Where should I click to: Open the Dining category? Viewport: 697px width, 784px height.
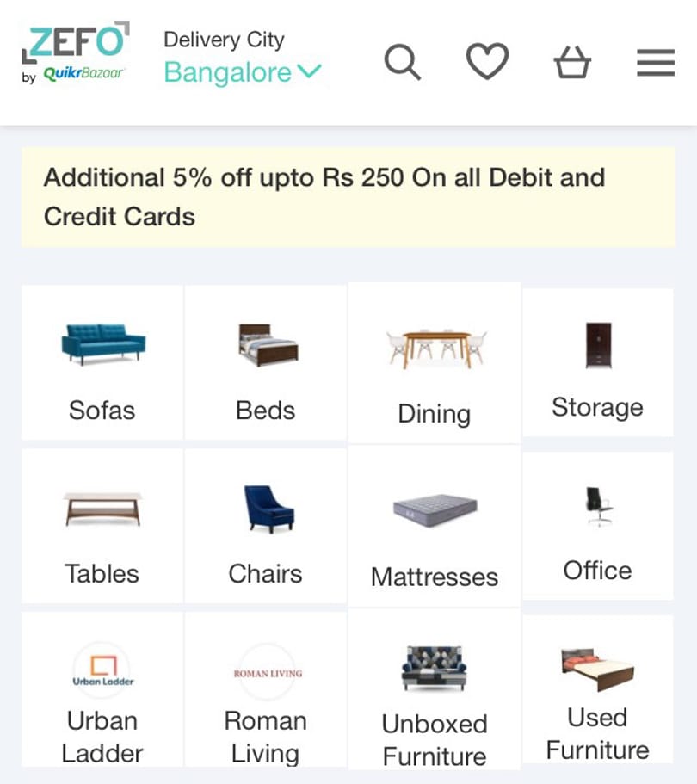[435, 362]
